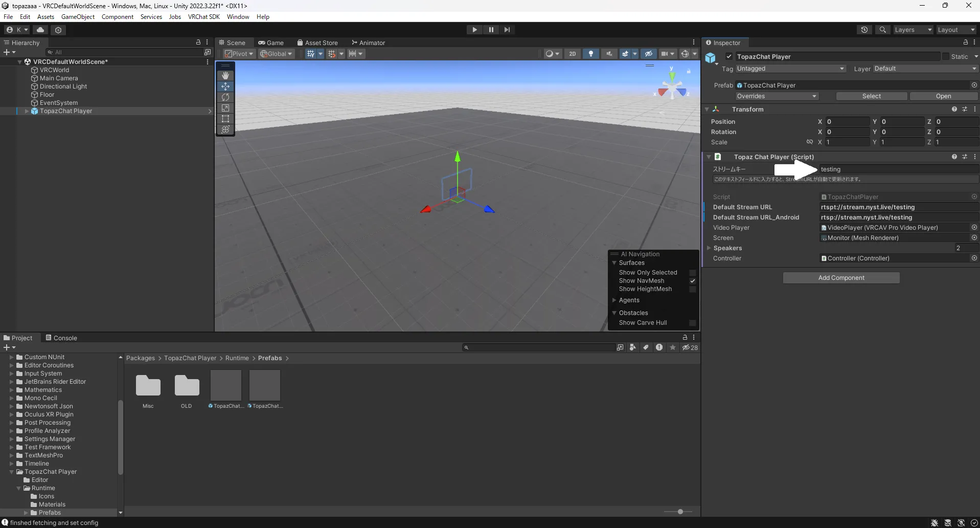
Task: Open Transform component preset settings
Action: [x=965, y=109]
